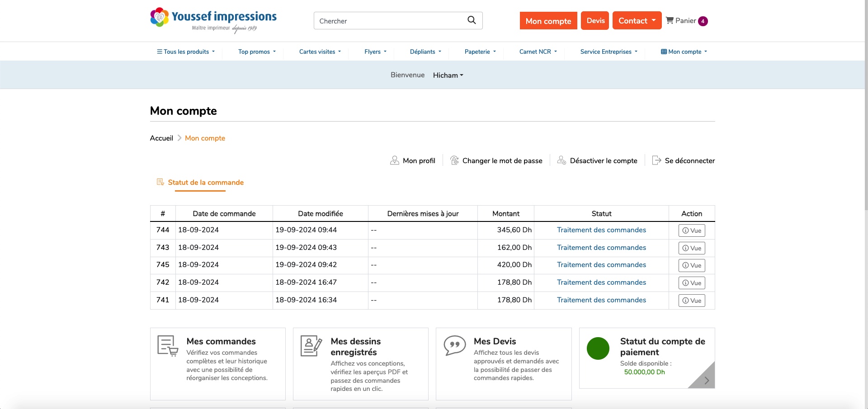Image resolution: width=868 pixels, height=409 pixels.
Task: Open the orange Contact dropdown button
Action: [x=637, y=21]
